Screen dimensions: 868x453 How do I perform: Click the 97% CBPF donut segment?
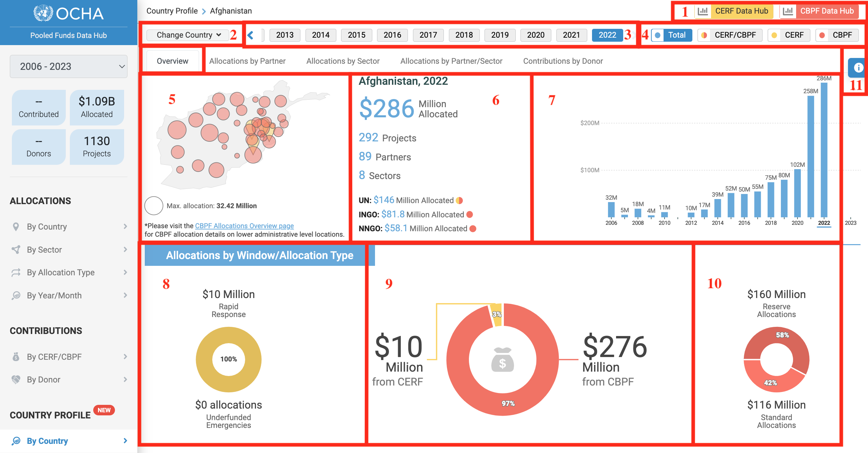509,403
